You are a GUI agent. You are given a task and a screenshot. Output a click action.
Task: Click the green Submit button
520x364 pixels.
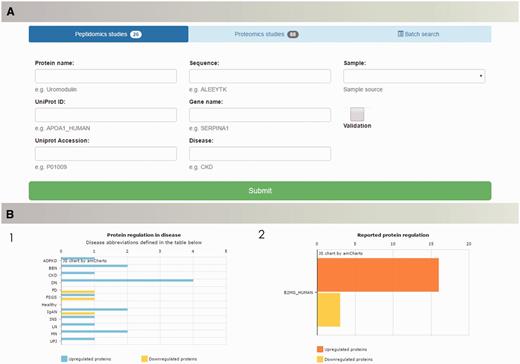pyautogui.click(x=260, y=191)
